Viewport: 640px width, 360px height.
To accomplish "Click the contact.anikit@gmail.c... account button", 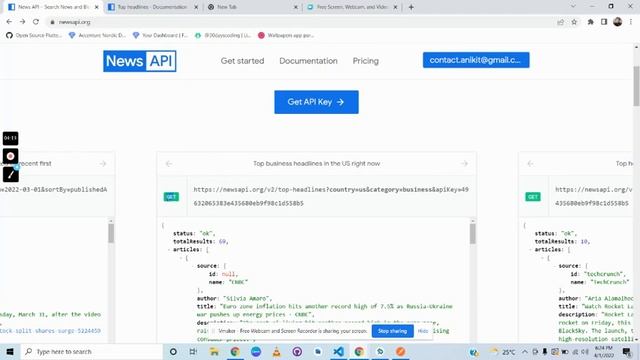I will point(476,60).
